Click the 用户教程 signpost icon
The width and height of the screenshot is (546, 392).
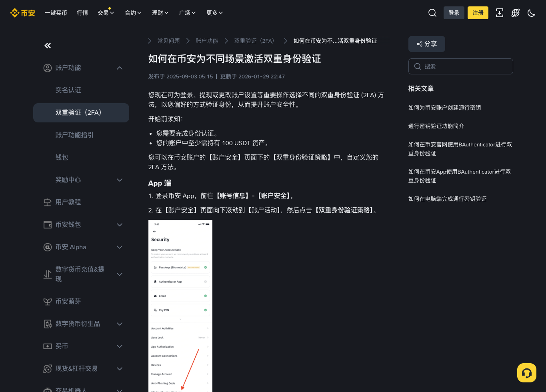[x=48, y=202]
